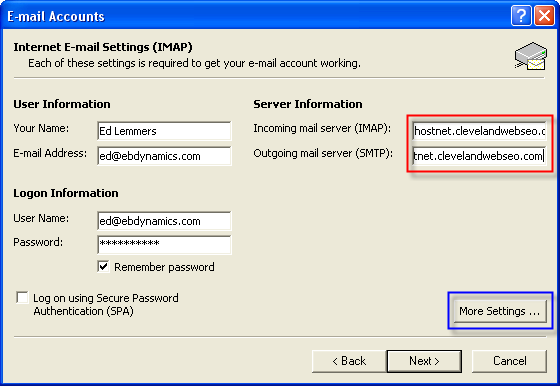Edit the Incoming mail server (IMAP) field

tap(479, 131)
